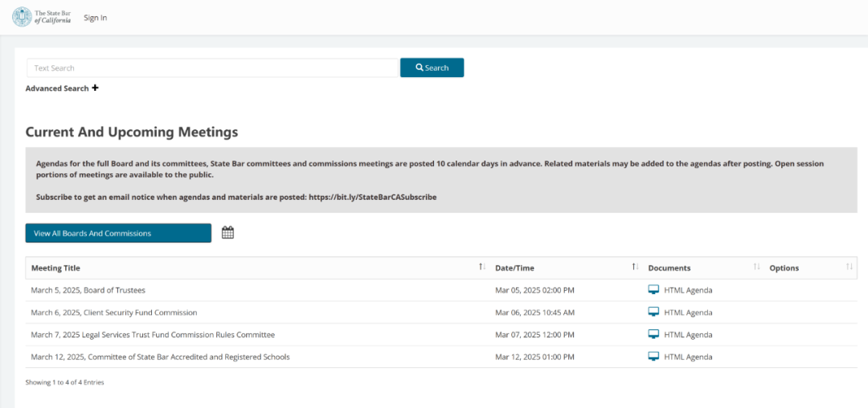The width and height of the screenshot is (868, 408).
Task: Open the calendar view icon
Action: [227, 233]
